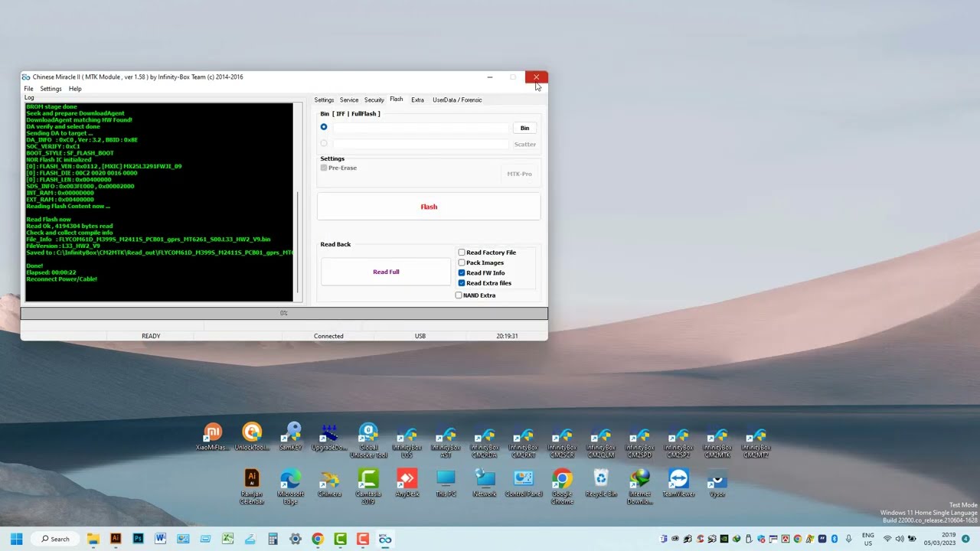The image size is (980, 551).
Task: Launch the InfinityBox CM2RDA desktop icon
Action: point(485,441)
